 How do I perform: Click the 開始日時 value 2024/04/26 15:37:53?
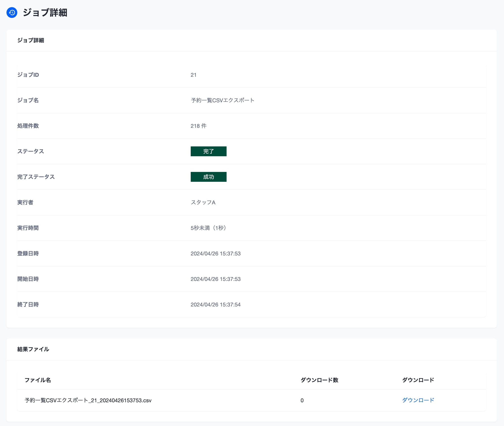[x=216, y=279]
